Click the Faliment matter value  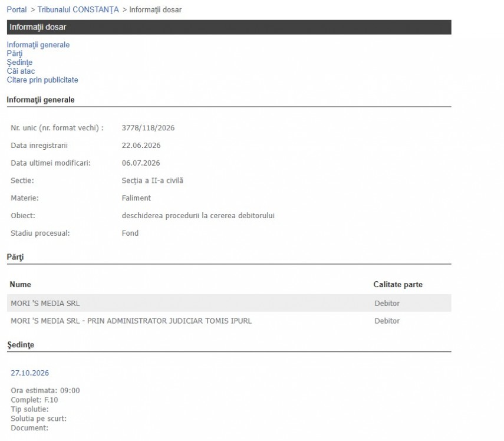tap(136, 198)
